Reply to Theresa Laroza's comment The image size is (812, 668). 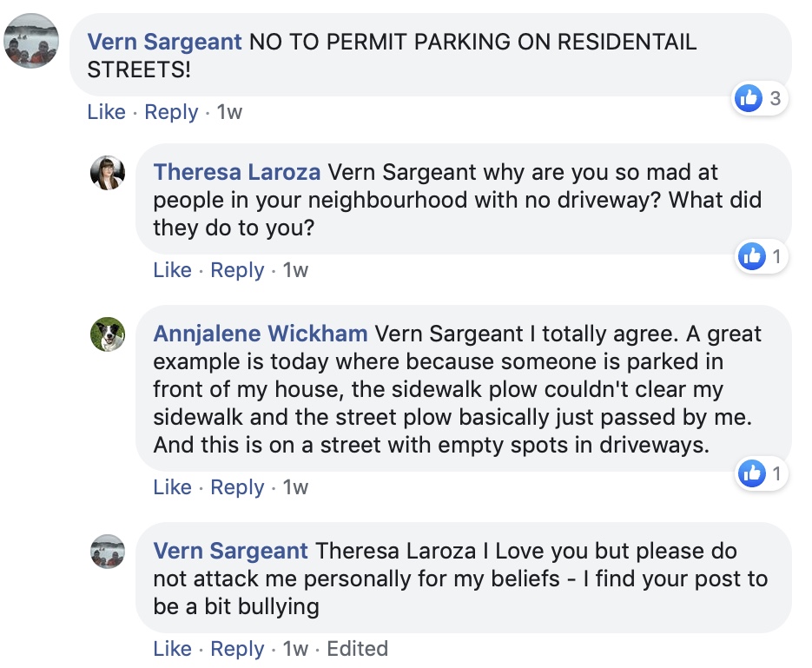(x=237, y=270)
